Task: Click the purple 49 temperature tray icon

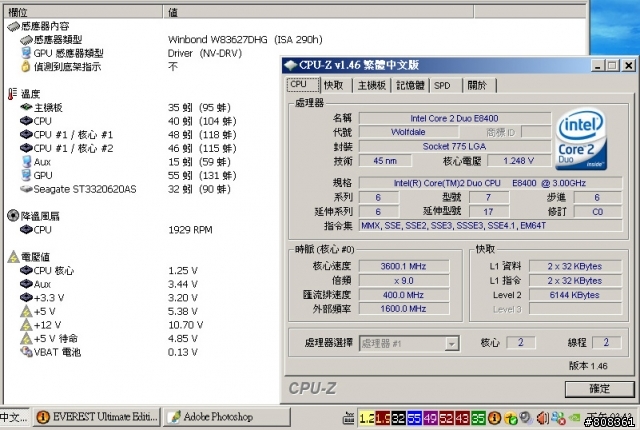Action: (x=430, y=418)
